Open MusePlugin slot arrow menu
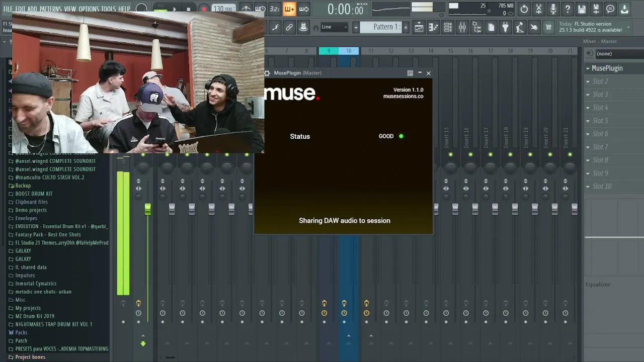644x362 pixels. [588, 68]
